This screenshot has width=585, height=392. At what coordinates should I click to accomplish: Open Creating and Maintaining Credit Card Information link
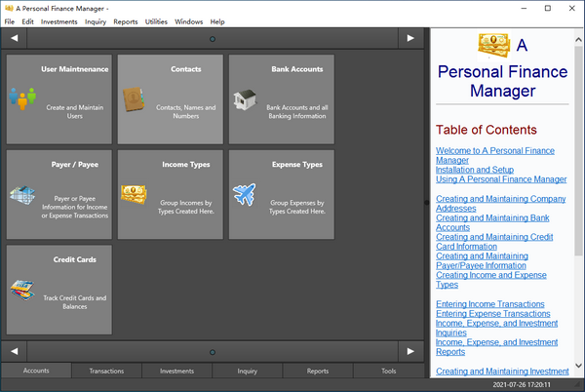point(494,242)
